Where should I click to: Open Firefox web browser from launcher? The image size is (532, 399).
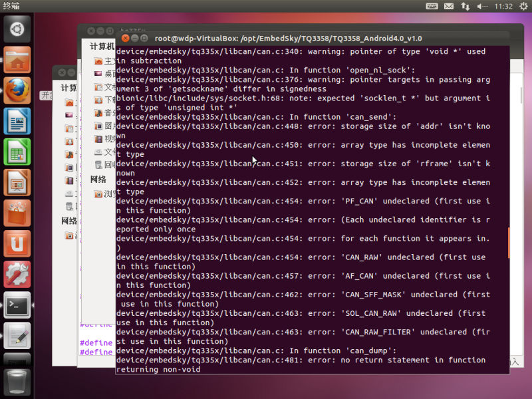pos(17,91)
